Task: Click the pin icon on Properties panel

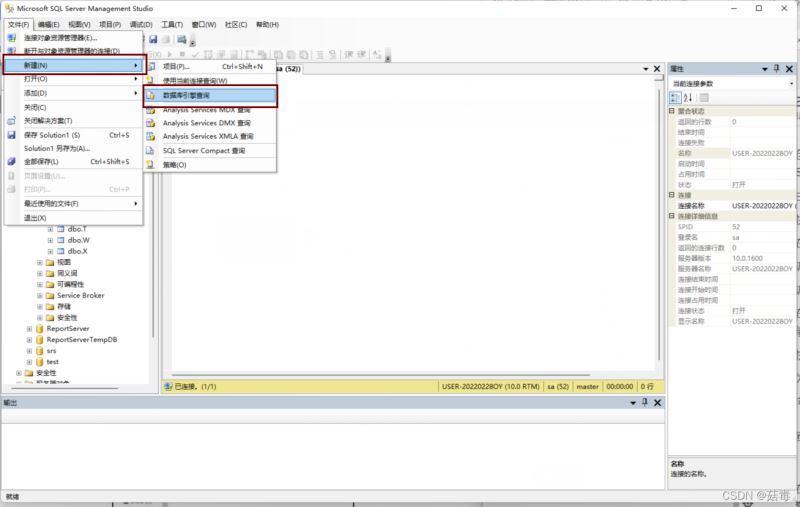Action: coord(777,68)
